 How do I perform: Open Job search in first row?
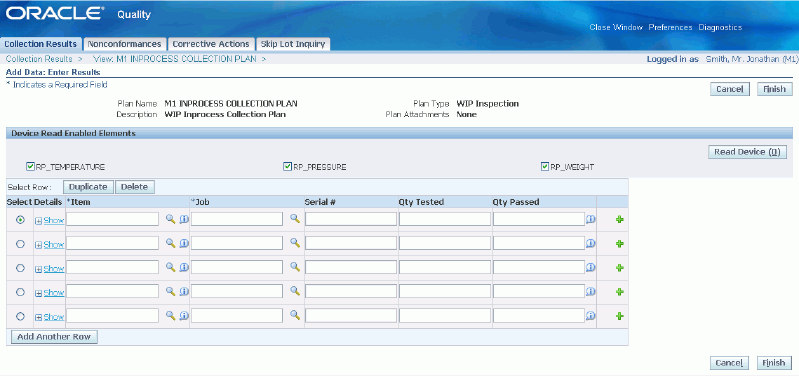(295, 219)
